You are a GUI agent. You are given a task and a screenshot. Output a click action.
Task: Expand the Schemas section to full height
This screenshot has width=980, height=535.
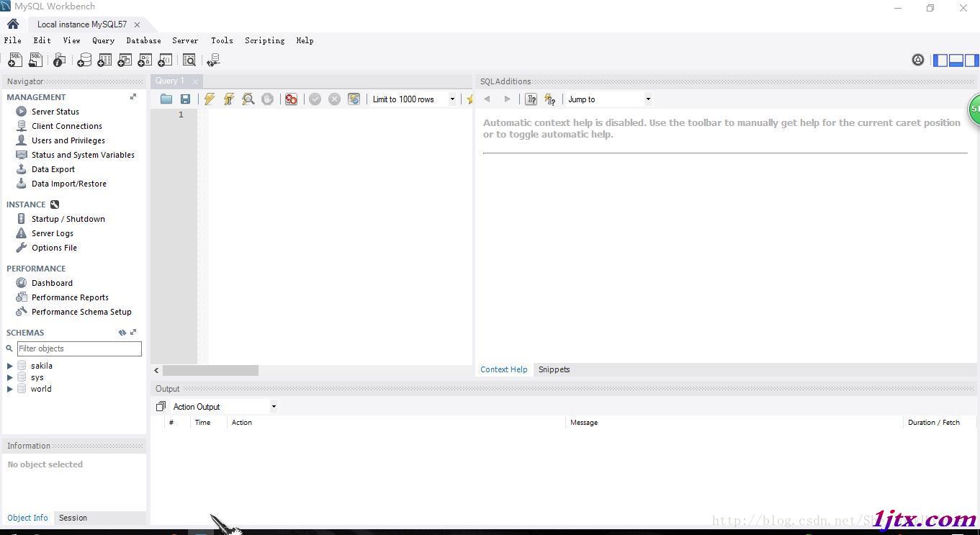point(133,333)
